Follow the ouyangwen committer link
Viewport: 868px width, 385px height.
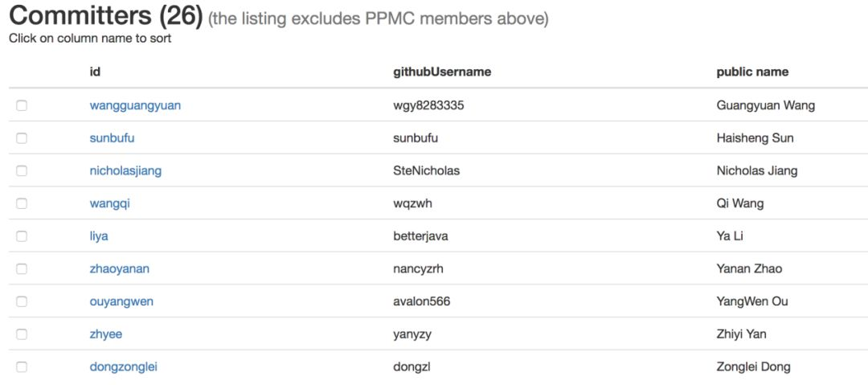[x=121, y=301]
